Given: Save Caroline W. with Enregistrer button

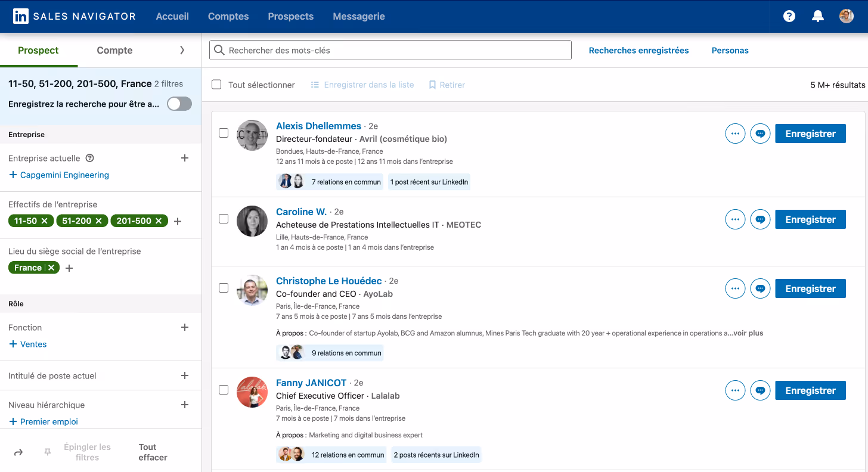Looking at the screenshot, I should [810, 219].
